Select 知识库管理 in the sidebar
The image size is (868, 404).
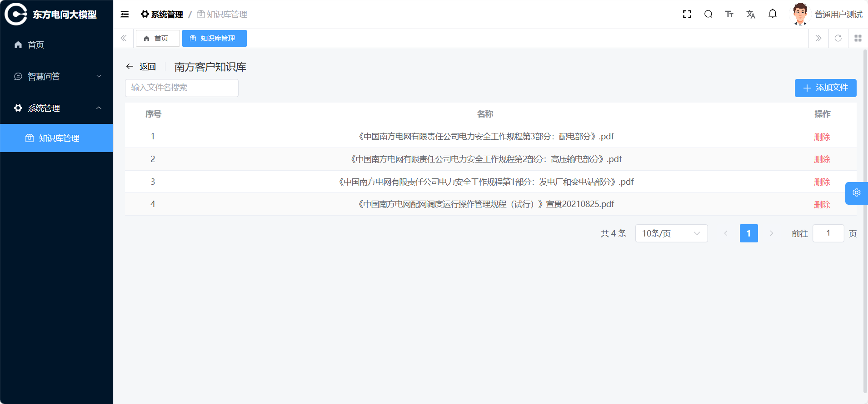point(59,138)
